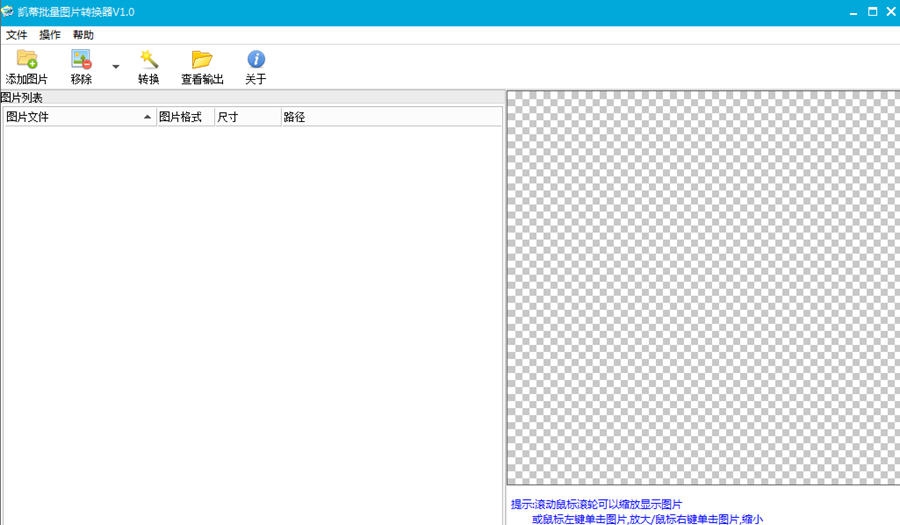The image size is (900, 525).
Task: Close the converter window
Action: coord(891,11)
